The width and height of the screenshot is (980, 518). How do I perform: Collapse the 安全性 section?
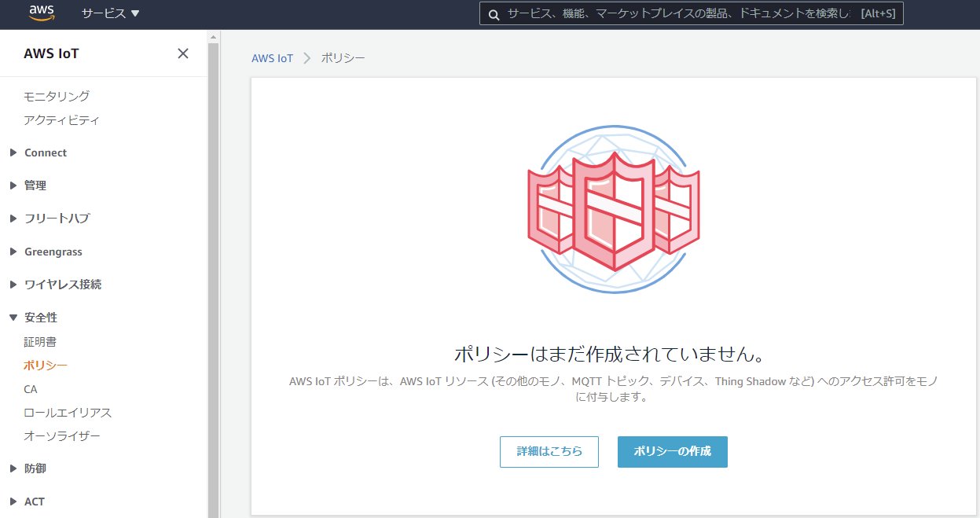pyautogui.click(x=33, y=318)
